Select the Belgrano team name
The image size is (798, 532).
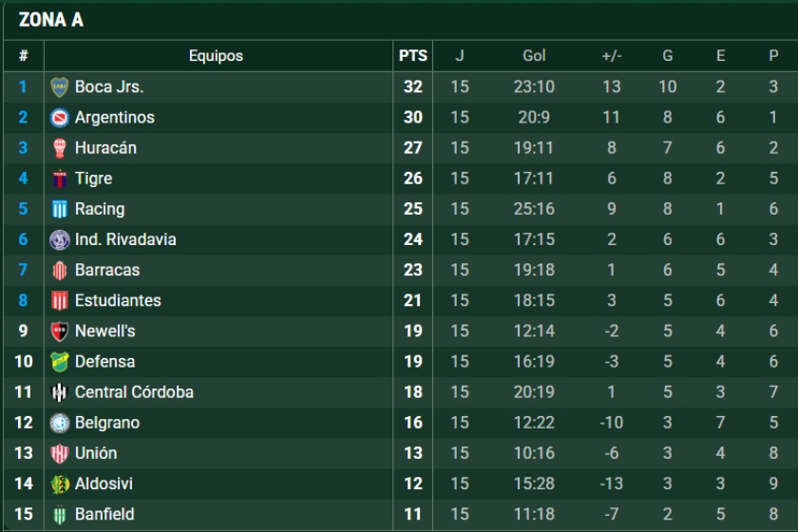[107, 423]
